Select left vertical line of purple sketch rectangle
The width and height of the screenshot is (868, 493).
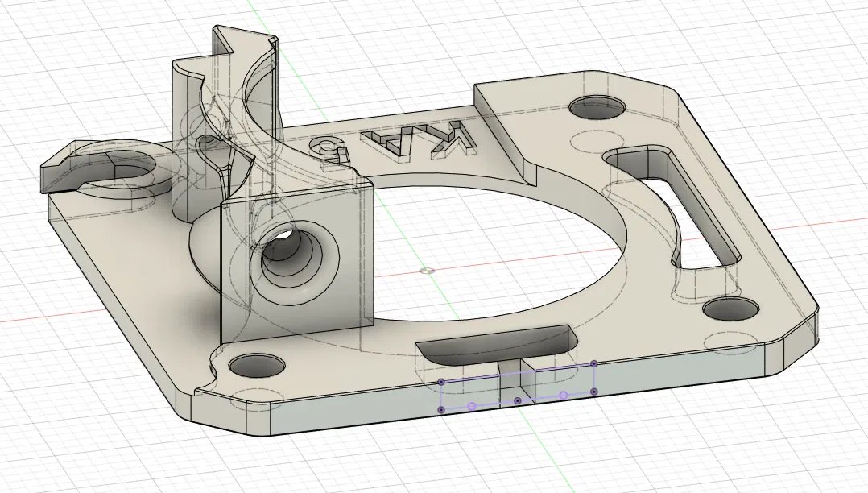point(441,396)
